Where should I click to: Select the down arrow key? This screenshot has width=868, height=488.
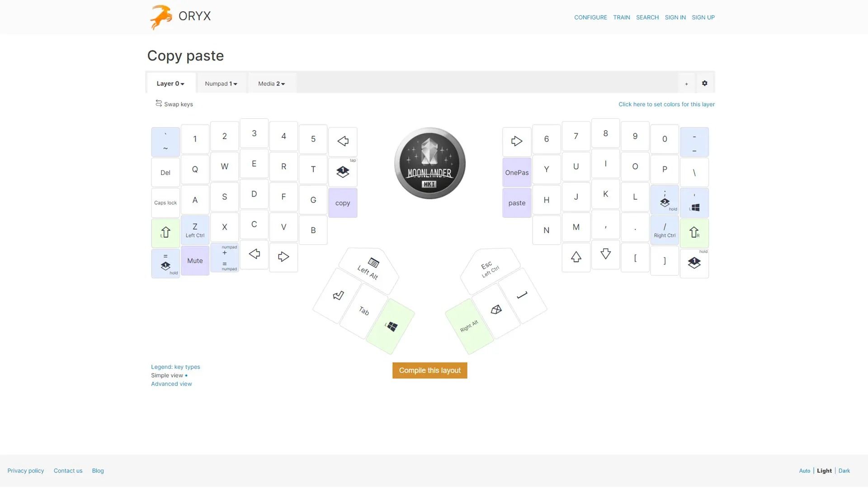click(605, 254)
